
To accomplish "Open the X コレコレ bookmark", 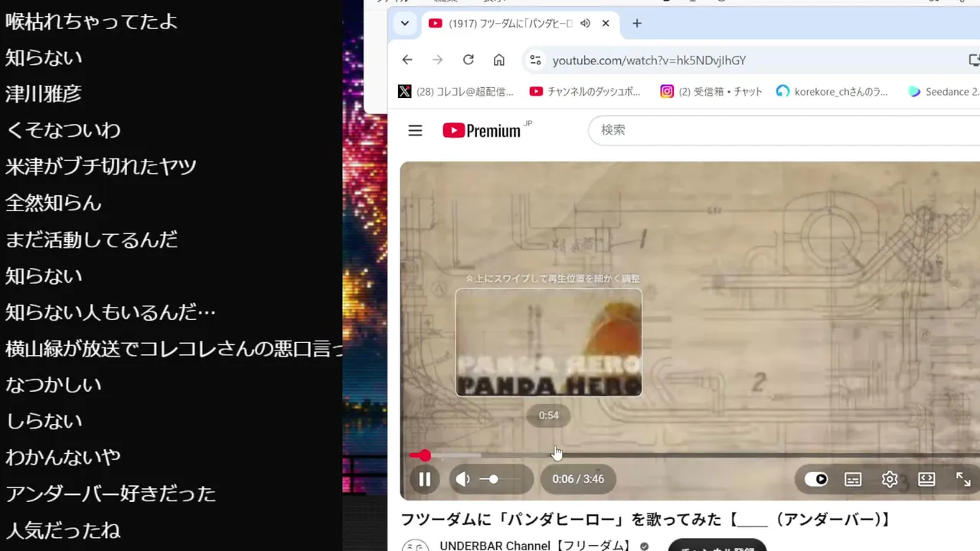I will click(x=456, y=92).
